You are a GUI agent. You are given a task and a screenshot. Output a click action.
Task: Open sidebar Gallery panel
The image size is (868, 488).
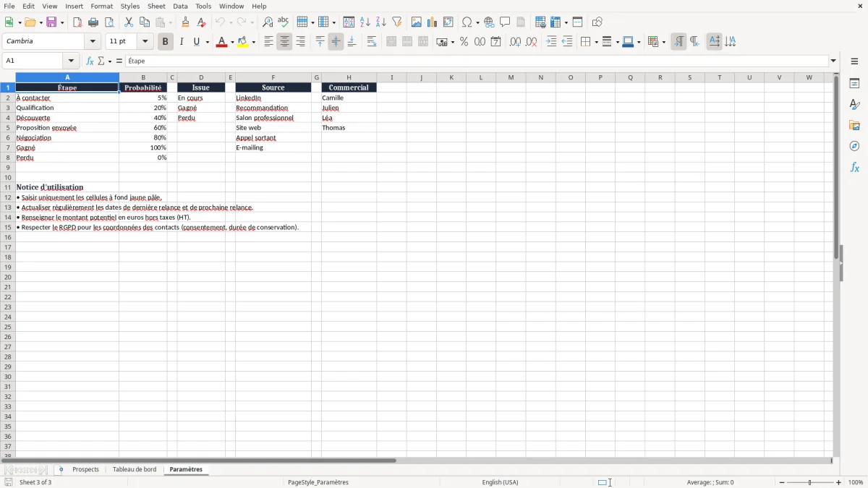854,126
